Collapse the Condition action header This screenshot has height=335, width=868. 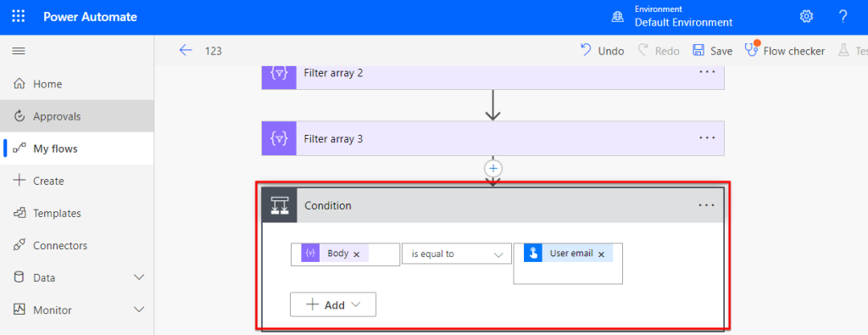pos(492,205)
